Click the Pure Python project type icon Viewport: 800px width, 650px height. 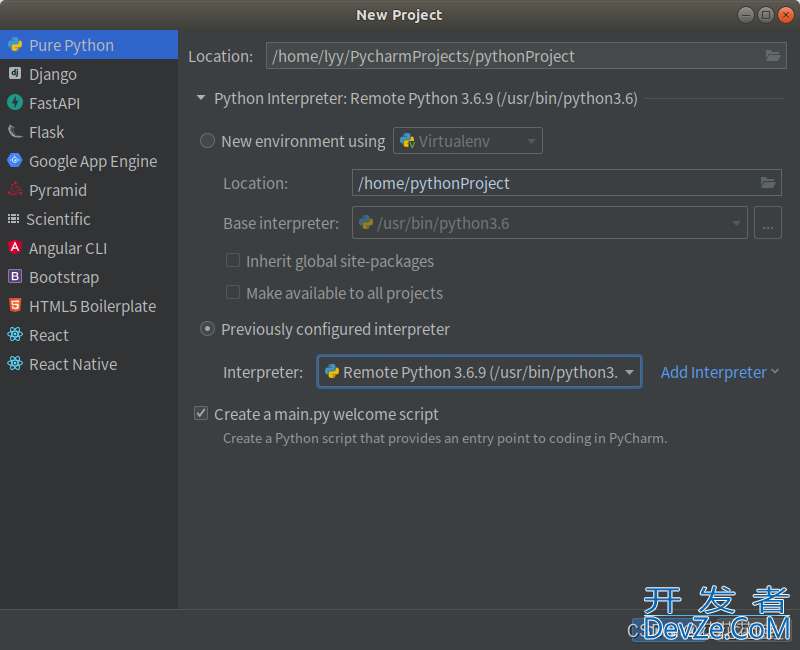15,45
